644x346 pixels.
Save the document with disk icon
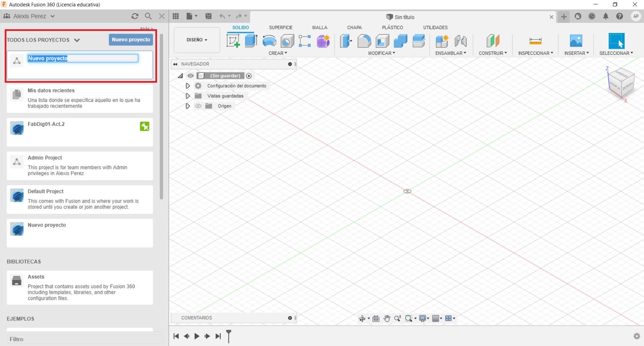209,16
